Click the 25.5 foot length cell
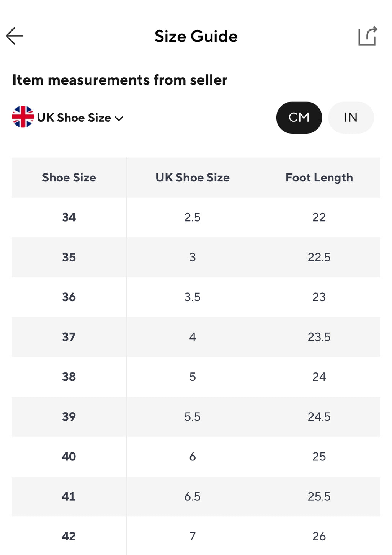The image size is (392, 555). coord(319,496)
